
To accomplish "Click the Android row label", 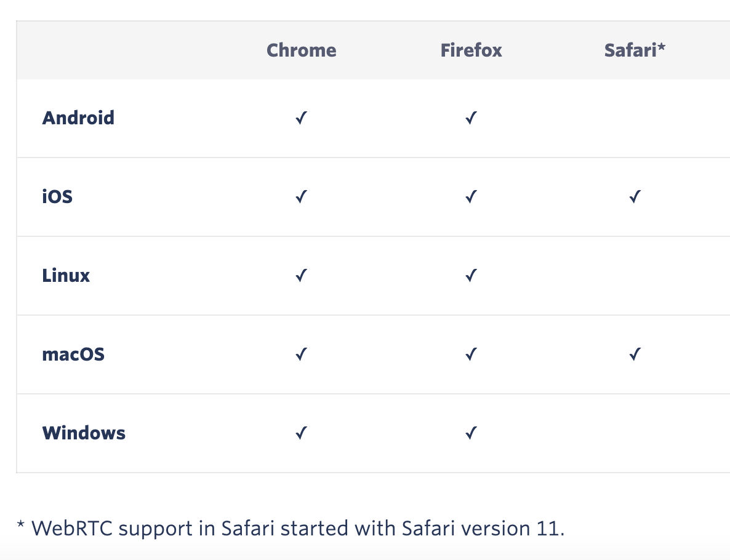I will pyautogui.click(x=78, y=118).
